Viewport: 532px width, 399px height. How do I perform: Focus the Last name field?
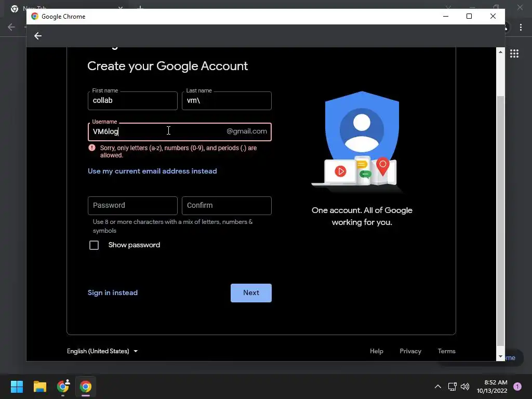tap(227, 101)
